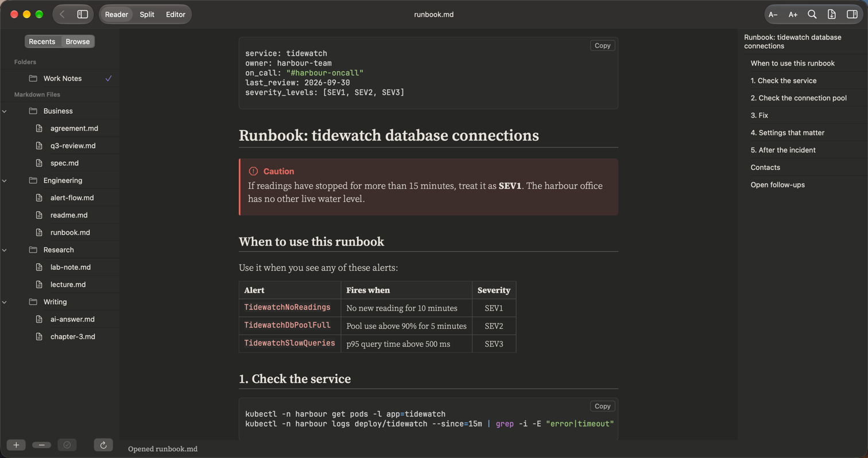
Task: Switch to Editor view mode
Action: [176, 14]
